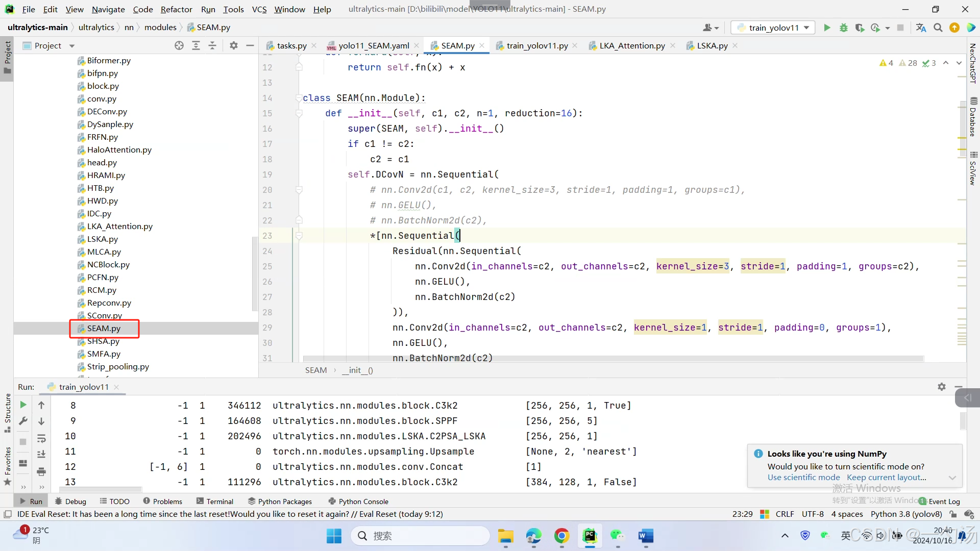Image resolution: width=980 pixels, height=551 pixels.
Task: Expand the Project view dropdown
Action: 72,46
